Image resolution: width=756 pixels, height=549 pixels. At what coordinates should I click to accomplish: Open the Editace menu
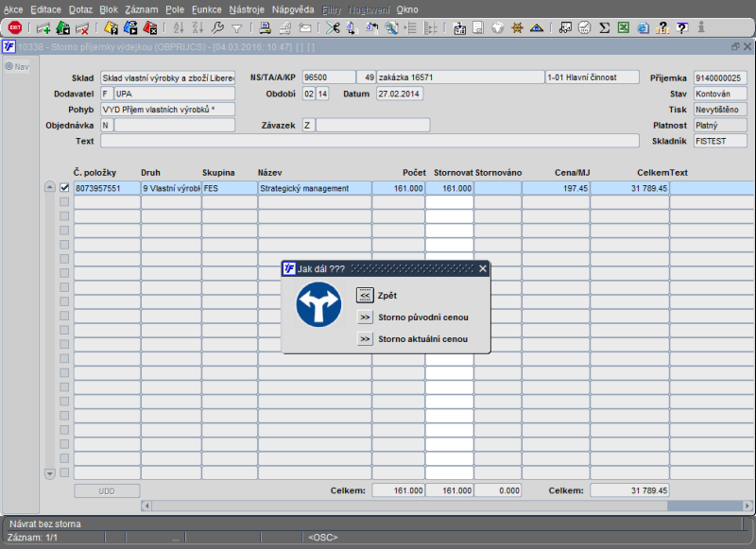tap(45, 9)
